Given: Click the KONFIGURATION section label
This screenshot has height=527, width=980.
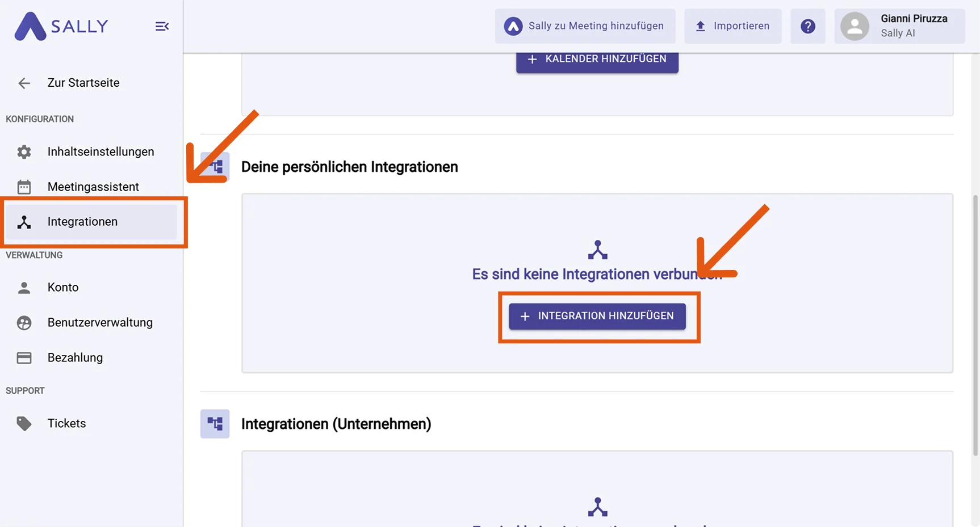Looking at the screenshot, I should 40,119.
